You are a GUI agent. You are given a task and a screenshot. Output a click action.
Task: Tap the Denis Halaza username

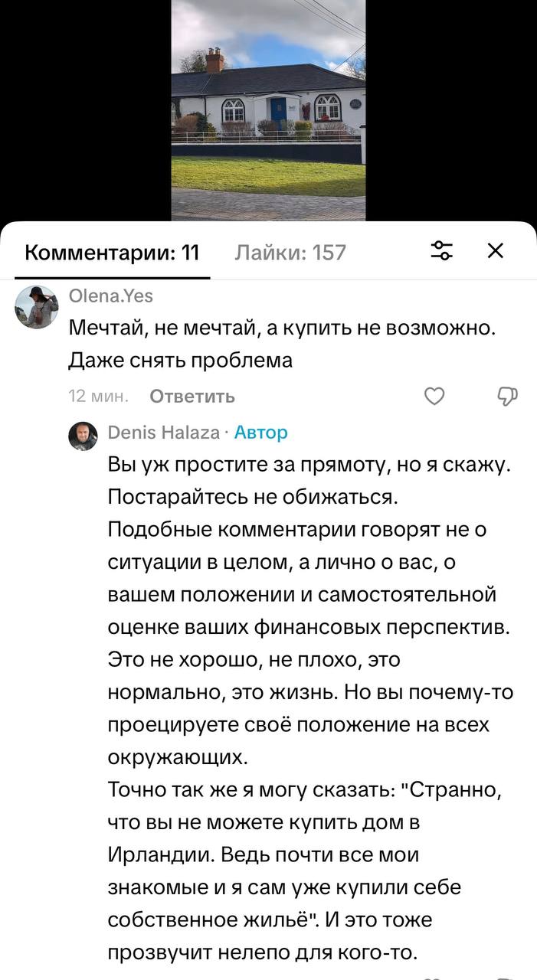pos(163,433)
